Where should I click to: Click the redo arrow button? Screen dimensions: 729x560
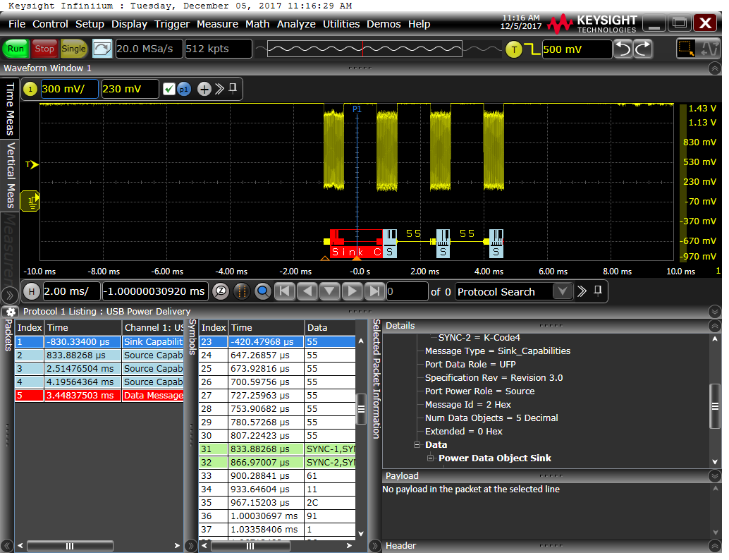[643, 49]
